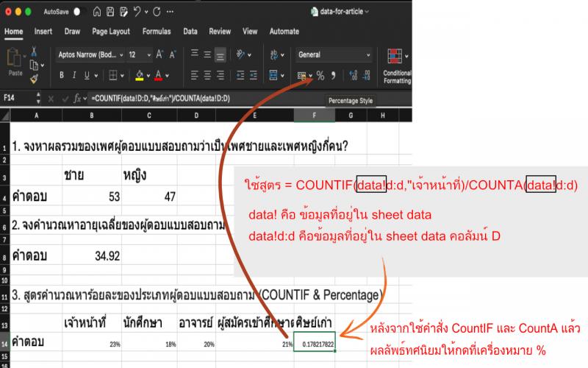Click the Save icon in title bar
This screenshot has height=368, width=588.
tap(110, 13)
